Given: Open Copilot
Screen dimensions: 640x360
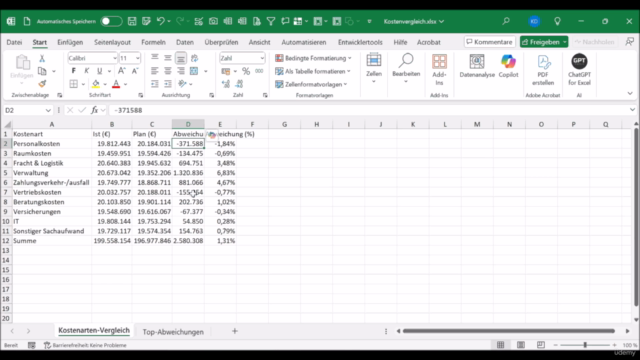Looking at the screenshot, I should [508, 66].
